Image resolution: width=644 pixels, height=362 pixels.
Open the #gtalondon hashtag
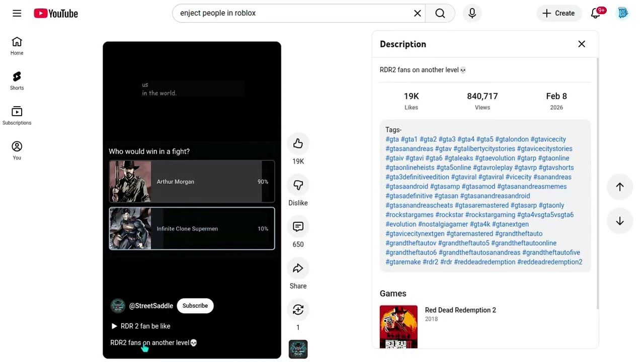point(512,139)
